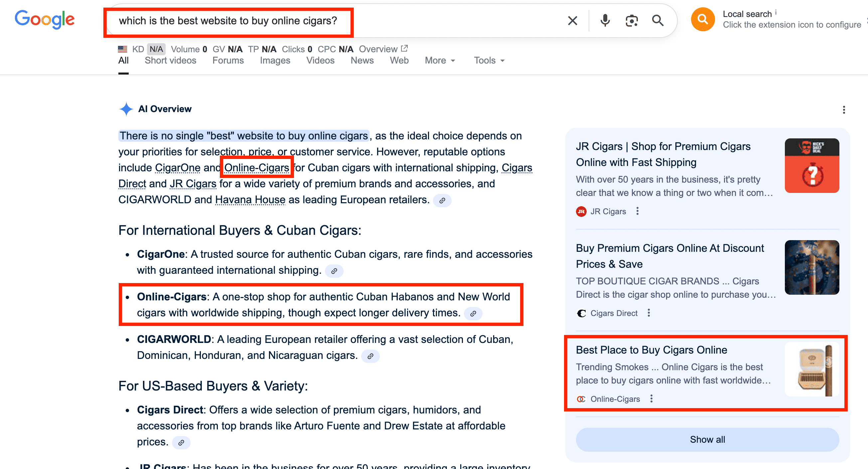
Task: Click 'Click the extension icon to configure' text
Action: tap(792, 25)
